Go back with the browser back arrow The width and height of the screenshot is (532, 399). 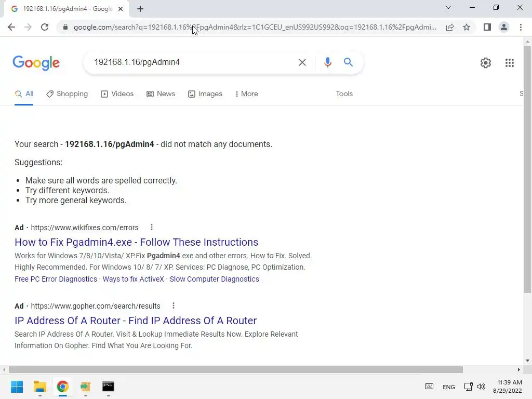point(11,27)
